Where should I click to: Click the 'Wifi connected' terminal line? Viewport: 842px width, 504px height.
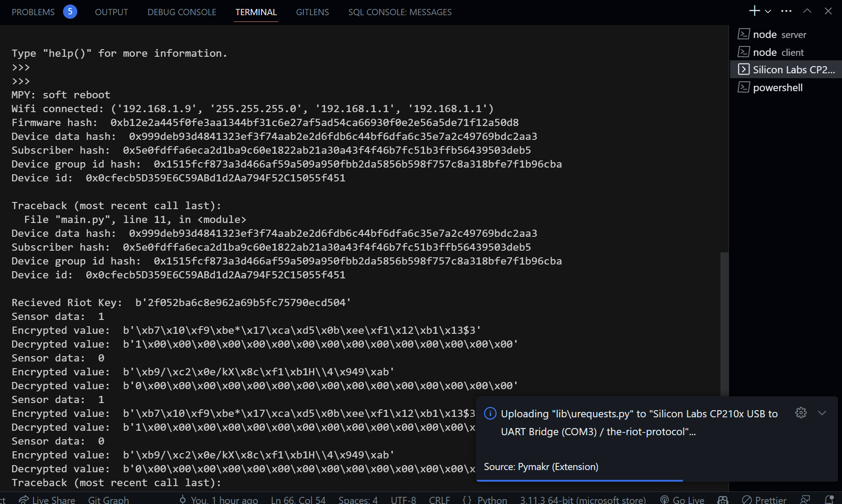[x=253, y=109]
